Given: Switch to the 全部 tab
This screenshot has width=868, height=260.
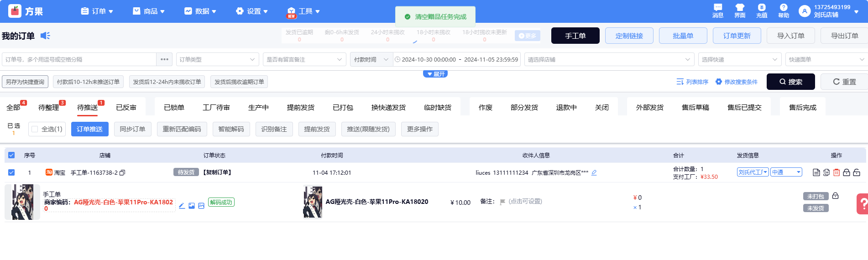Looking at the screenshot, I should (13, 107).
